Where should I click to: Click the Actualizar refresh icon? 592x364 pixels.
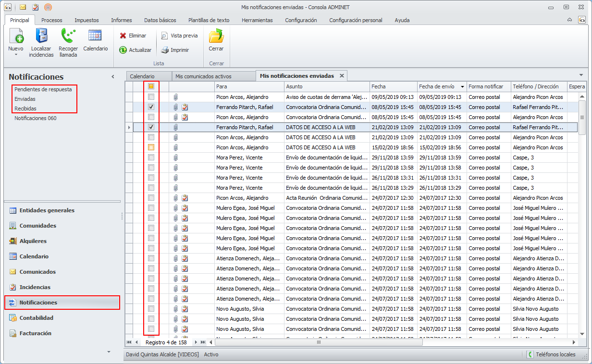(x=123, y=50)
